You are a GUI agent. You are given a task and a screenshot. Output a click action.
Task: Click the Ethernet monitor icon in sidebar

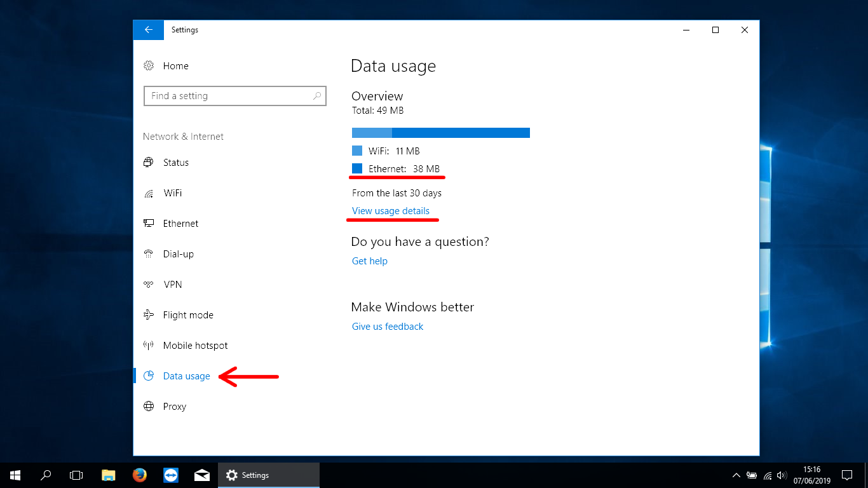tap(149, 223)
